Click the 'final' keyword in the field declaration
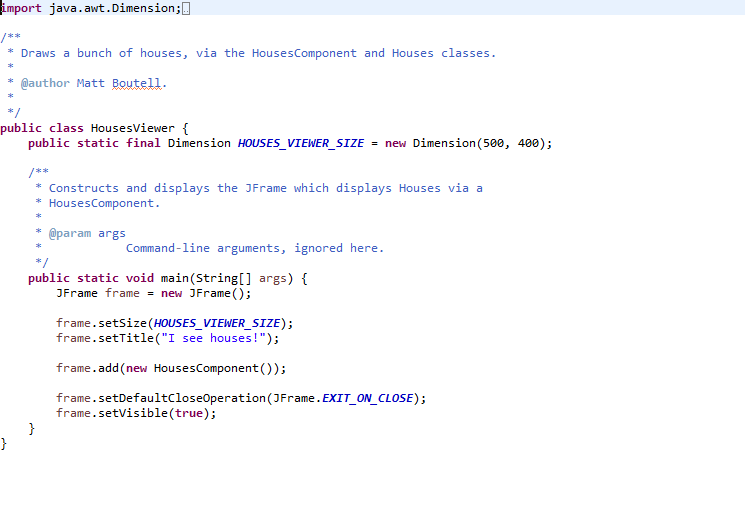This screenshot has width=745, height=522. click(x=143, y=143)
